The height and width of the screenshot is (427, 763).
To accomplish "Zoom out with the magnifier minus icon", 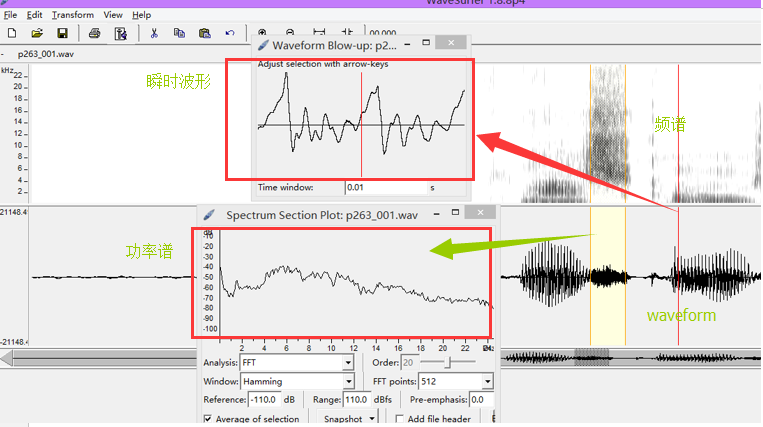I will tap(290, 33).
